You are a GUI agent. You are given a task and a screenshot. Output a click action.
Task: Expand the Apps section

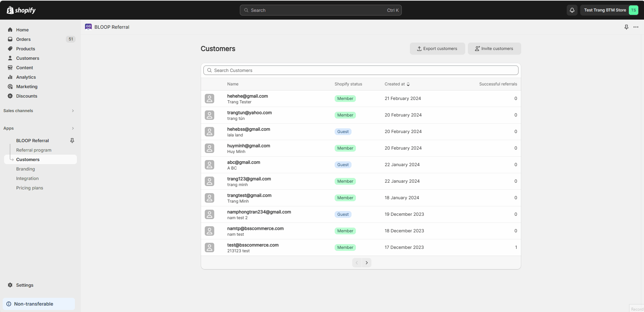click(73, 128)
